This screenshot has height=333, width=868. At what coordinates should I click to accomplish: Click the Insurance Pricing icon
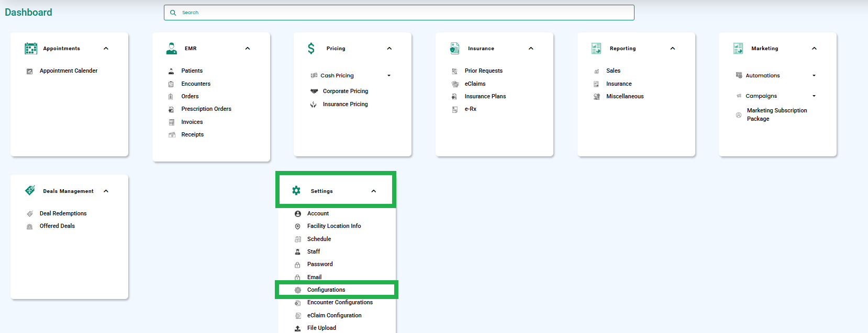[314, 105]
